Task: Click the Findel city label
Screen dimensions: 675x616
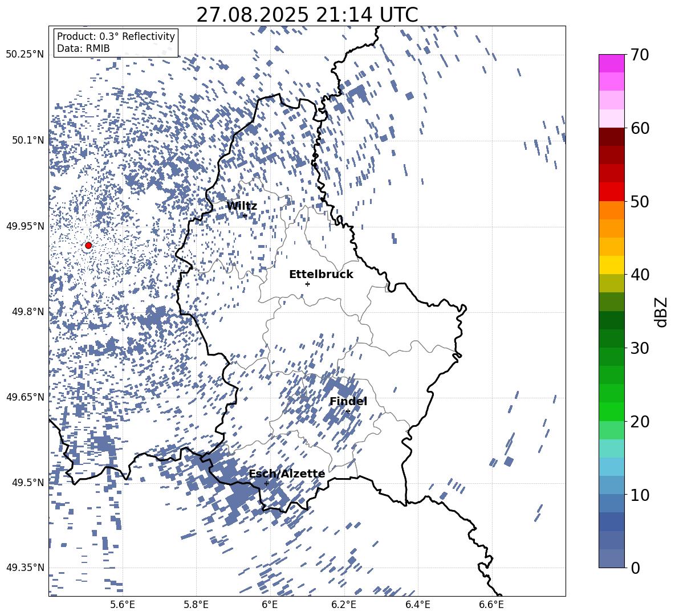Action: pyautogui.click(x=348, y=401)
